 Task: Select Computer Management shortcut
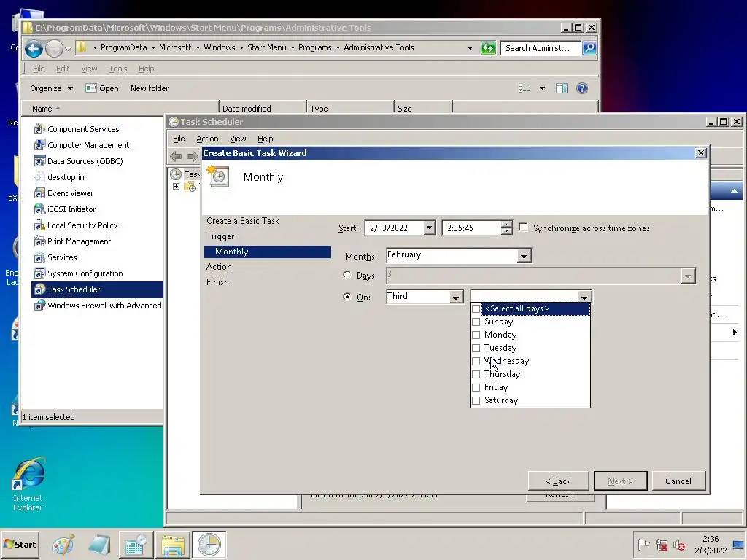(82, 145)
